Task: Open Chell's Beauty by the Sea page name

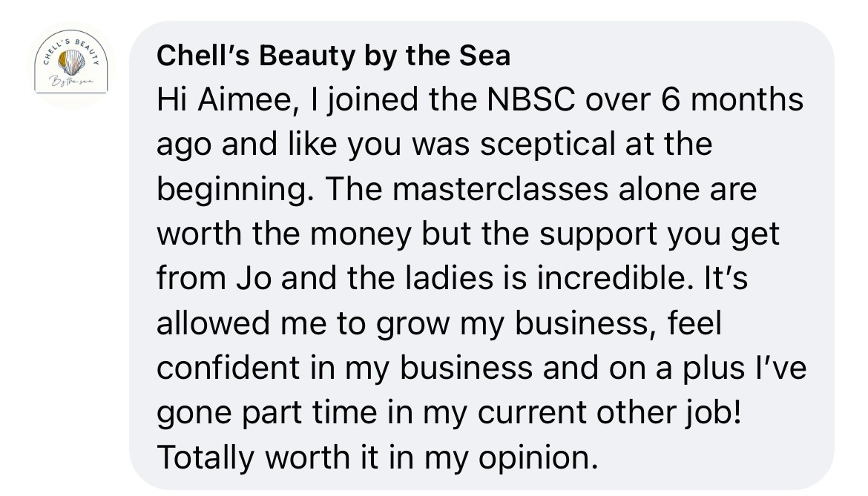Action: (334, 56)
